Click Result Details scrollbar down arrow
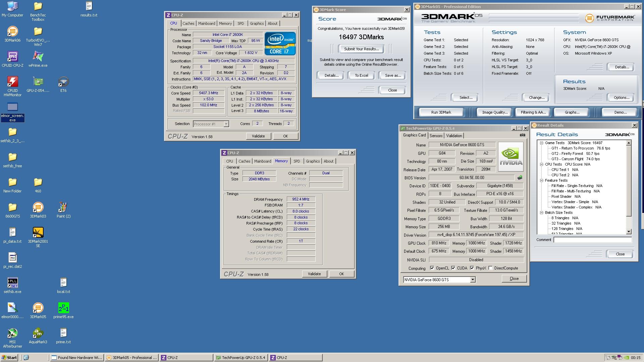Image resolution: width=644 pixels, height=362 pixels. 629,232
